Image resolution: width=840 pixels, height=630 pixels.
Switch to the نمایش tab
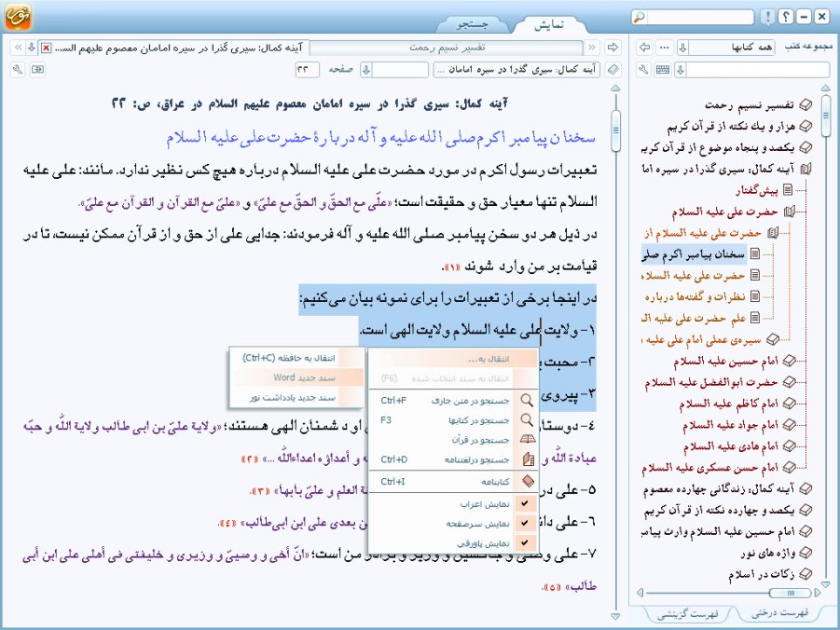(548, 24)
